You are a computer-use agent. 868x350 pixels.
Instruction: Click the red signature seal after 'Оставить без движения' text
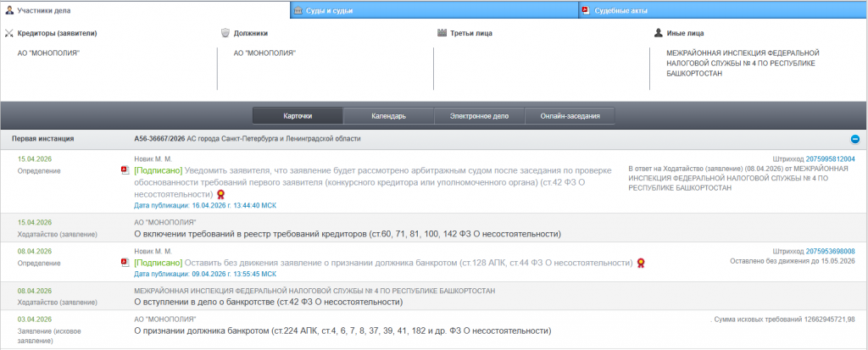click(x=642, y=263)
